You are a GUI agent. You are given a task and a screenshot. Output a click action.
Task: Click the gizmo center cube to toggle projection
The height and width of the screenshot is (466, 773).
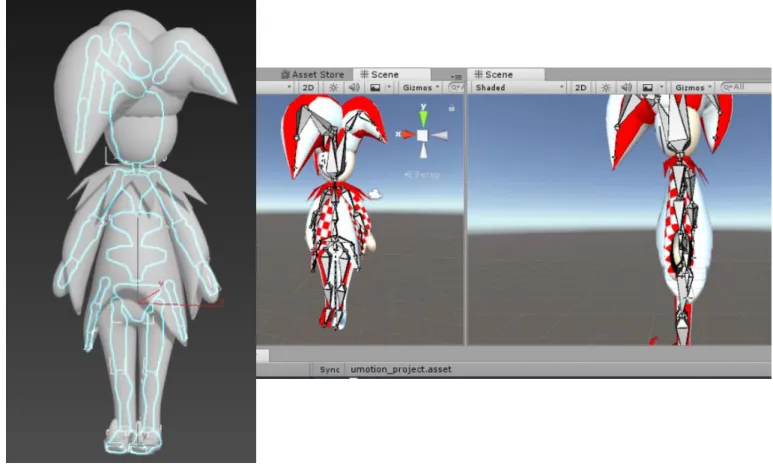click(x=422, y=135)
